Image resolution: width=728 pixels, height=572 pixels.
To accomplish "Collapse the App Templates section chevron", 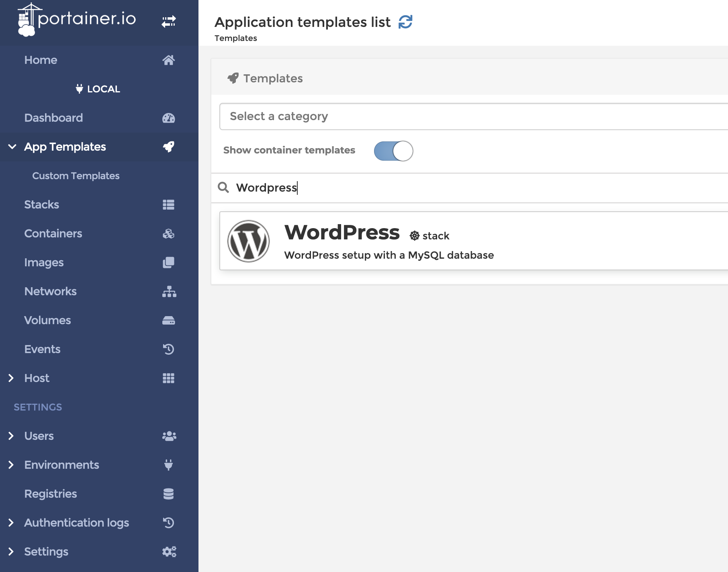I will 12,147.
